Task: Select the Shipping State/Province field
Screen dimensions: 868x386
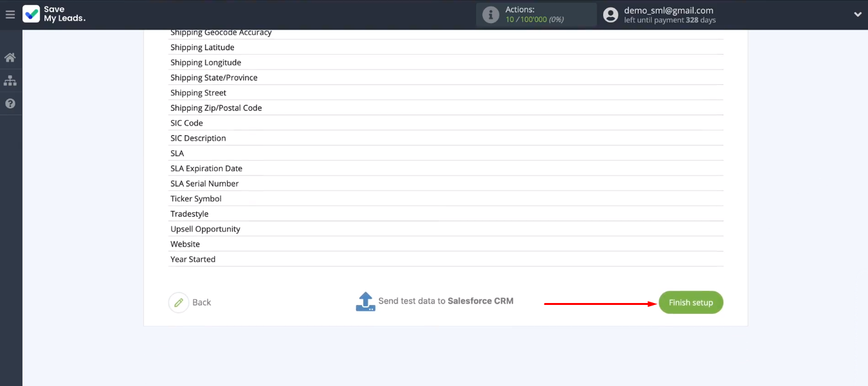Action: [x=446, y=78]
